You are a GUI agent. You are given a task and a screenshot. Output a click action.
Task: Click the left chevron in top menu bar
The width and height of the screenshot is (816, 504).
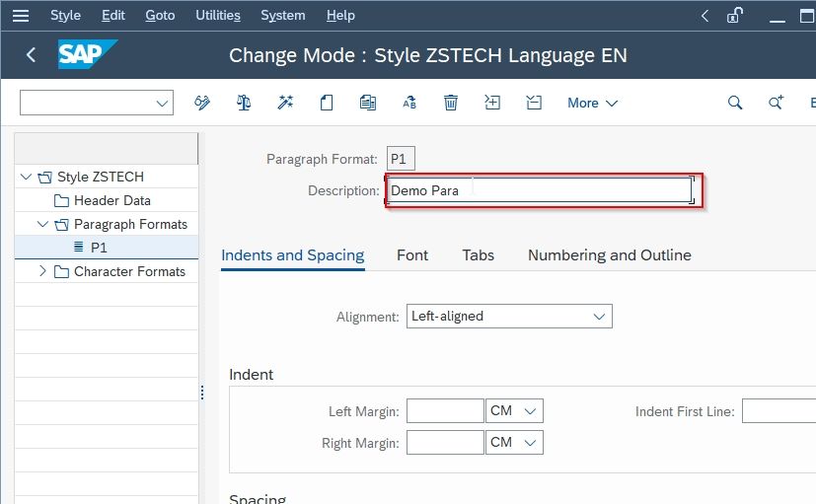pos(705,16)
